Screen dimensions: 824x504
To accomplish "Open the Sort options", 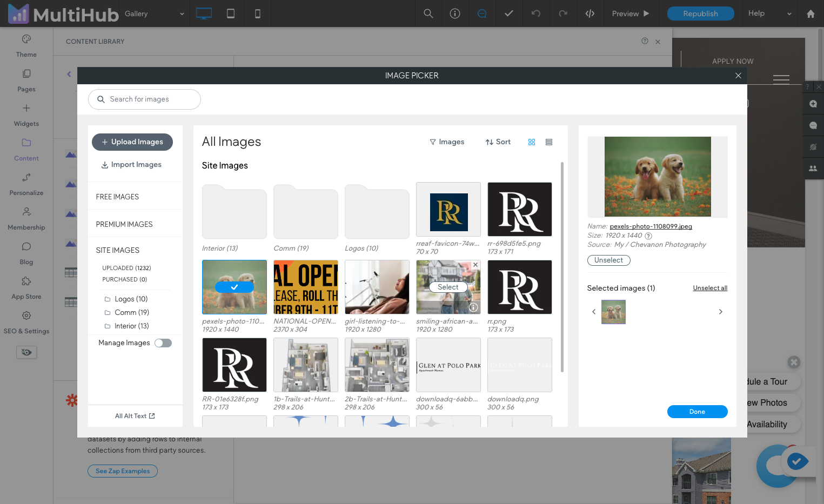I will pyautogui.click(x=498, y=142).
